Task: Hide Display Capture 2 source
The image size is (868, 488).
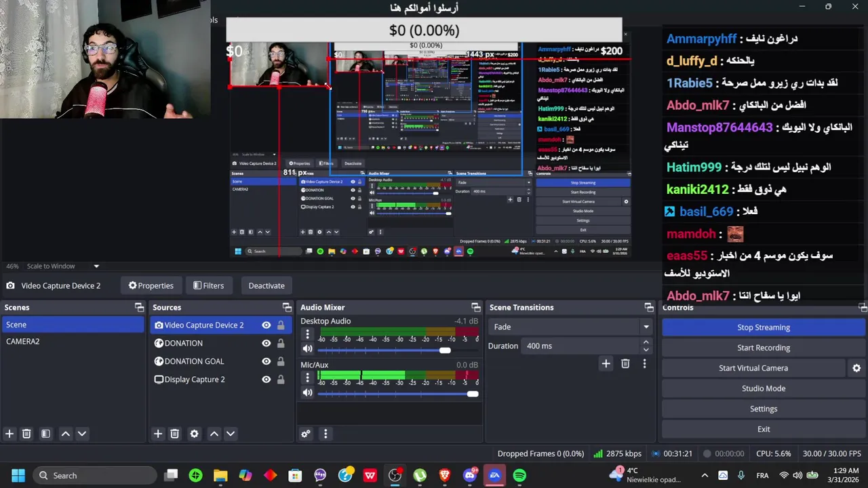Action: pyautogui.click(x=266, y=380)
